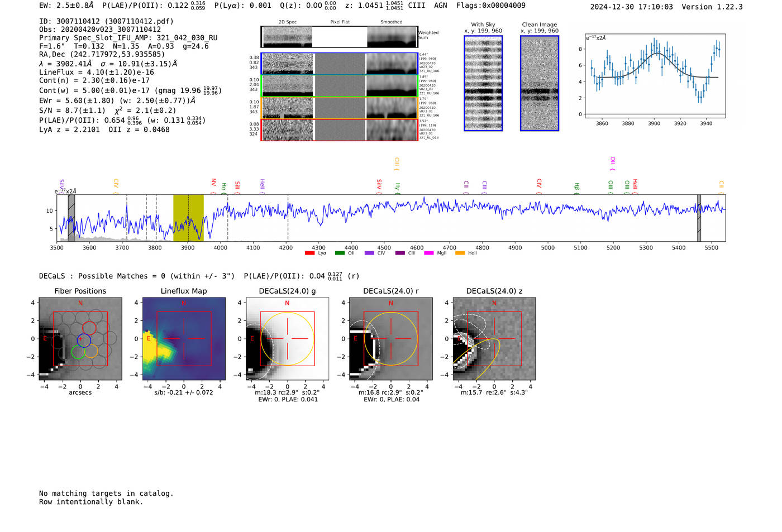Select the DECaLS(24.0) r image
782x532 pixels.
point(391,339)
